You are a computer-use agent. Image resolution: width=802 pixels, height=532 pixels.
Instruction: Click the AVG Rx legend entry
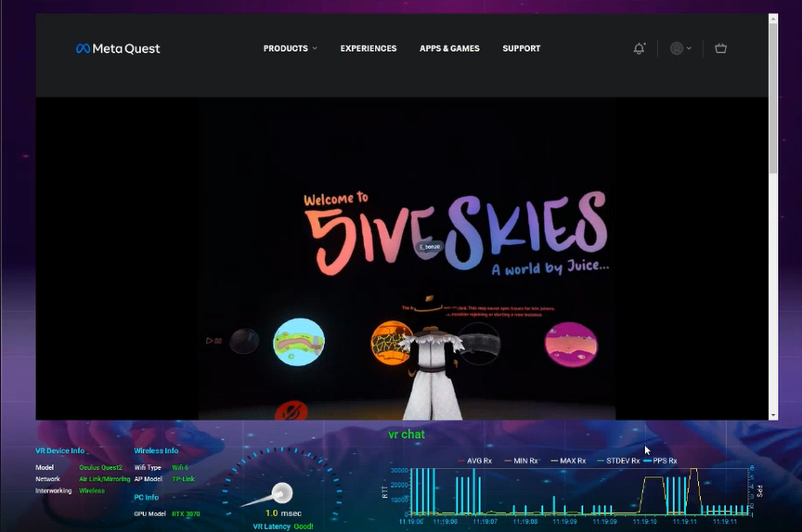click(474, 461)
